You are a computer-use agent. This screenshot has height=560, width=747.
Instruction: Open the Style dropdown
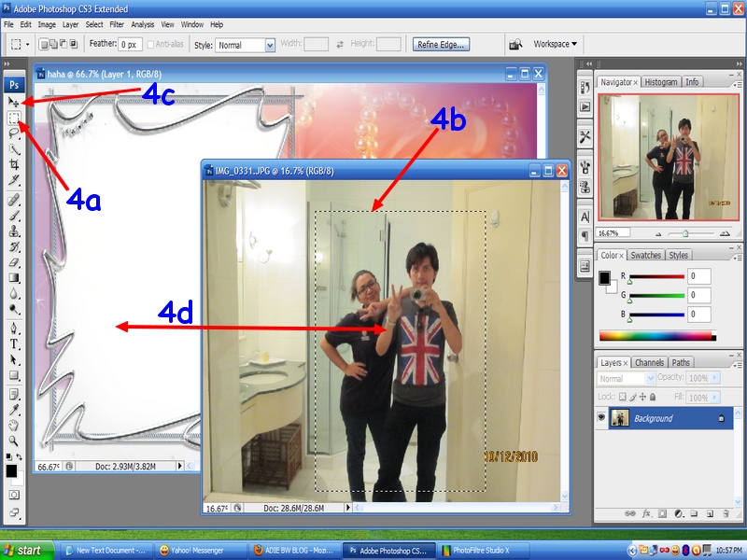pyautogui.click(x=270, y=45)
